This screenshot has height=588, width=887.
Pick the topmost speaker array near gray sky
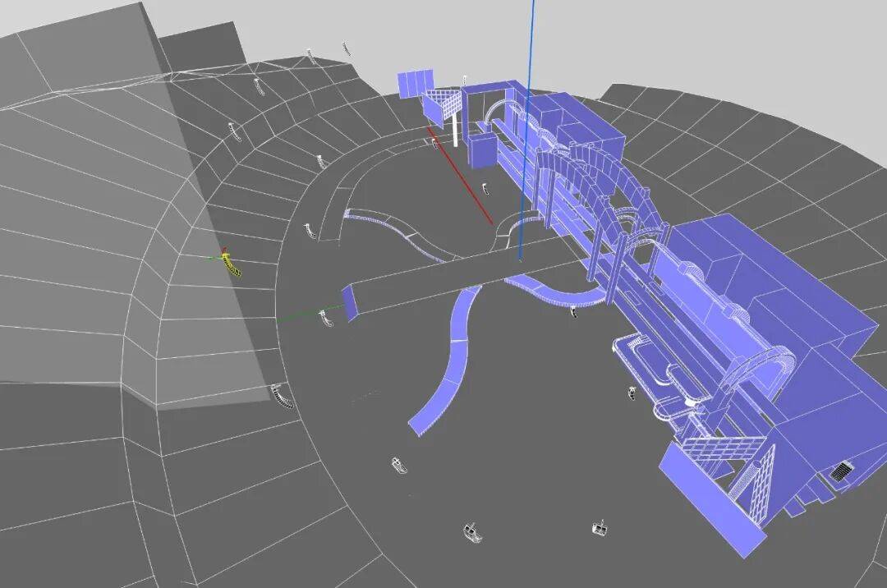(x=346, y=48)
